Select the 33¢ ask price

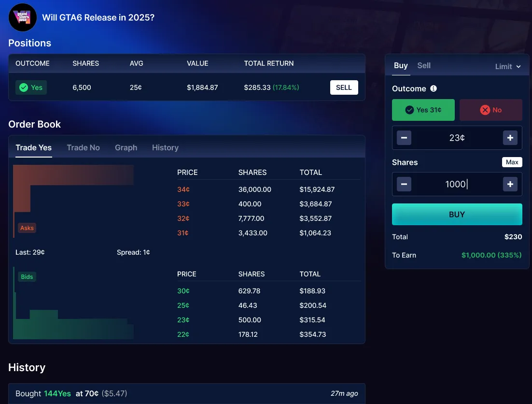pos(183,204)
